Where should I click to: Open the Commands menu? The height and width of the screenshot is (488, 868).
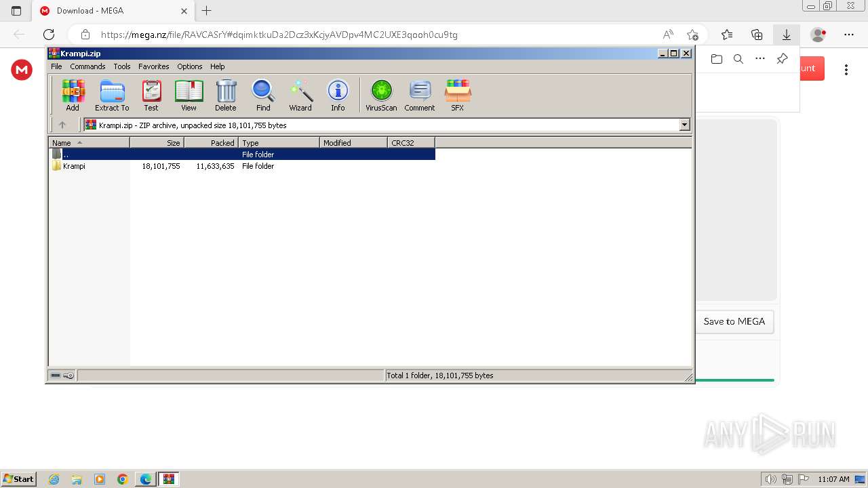coord(87,66)
